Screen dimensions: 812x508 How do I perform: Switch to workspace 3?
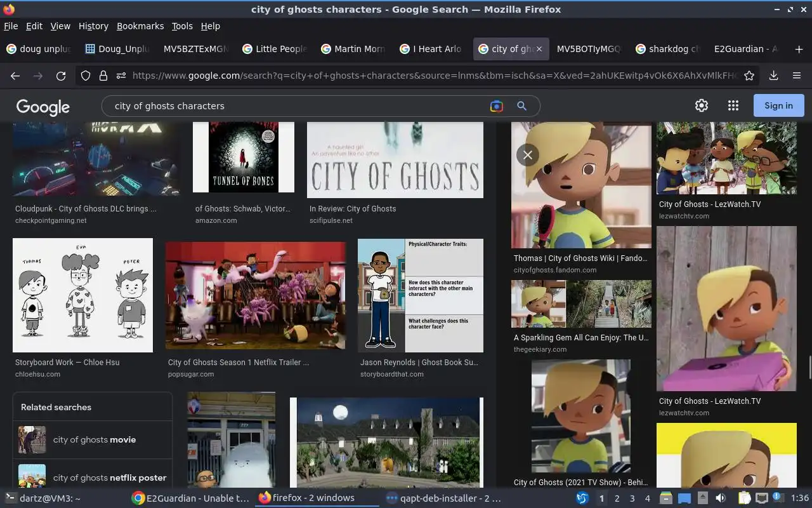point(632,498)
